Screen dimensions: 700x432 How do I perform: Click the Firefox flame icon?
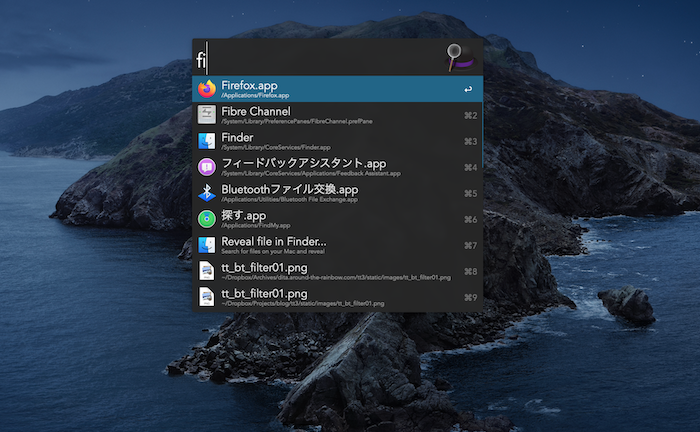(207, 89)
